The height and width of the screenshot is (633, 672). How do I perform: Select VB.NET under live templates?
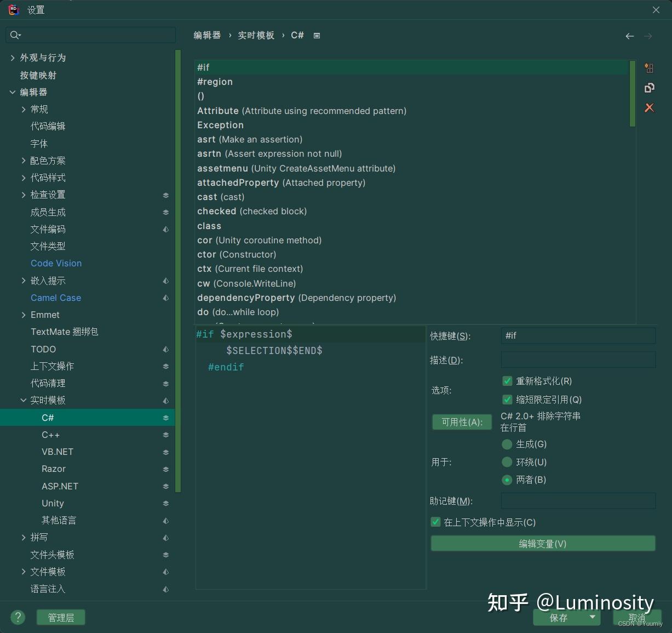(58, 452)
